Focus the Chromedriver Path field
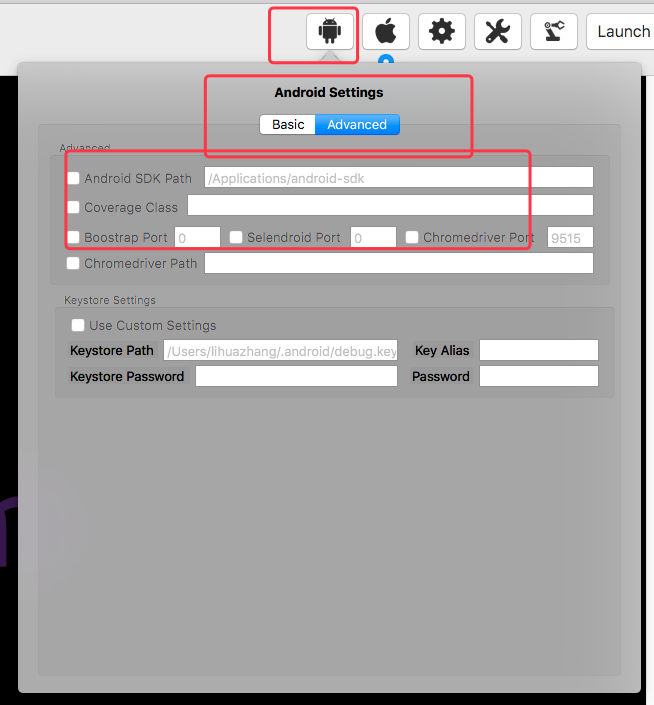This screenshot has width=654, height=705. 399,263
